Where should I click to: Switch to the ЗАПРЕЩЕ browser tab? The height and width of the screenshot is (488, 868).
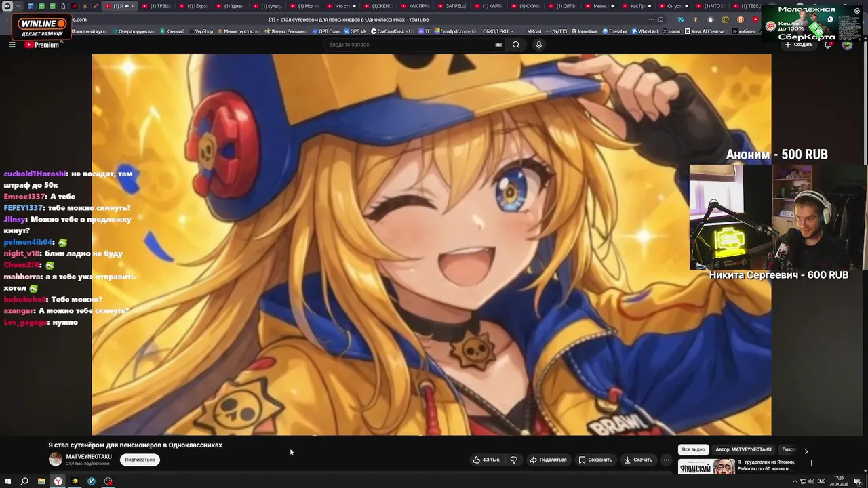coord(454,6)
